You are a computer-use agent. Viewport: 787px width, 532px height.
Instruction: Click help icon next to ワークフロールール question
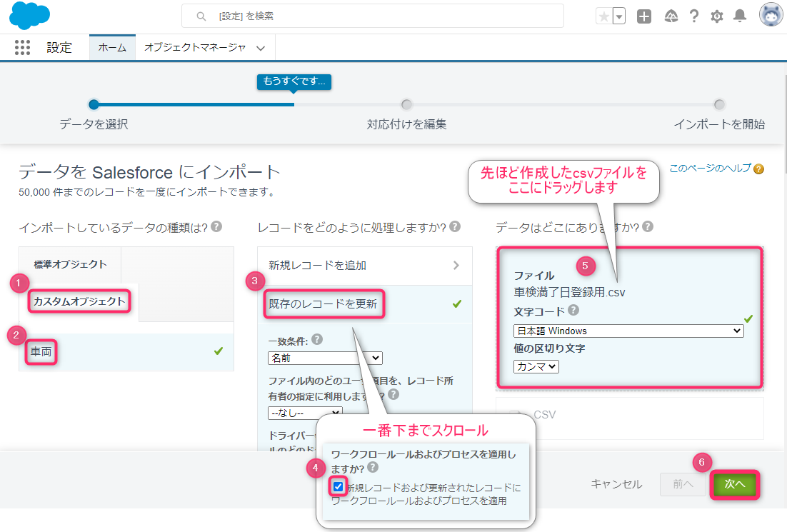coord(372,467)
